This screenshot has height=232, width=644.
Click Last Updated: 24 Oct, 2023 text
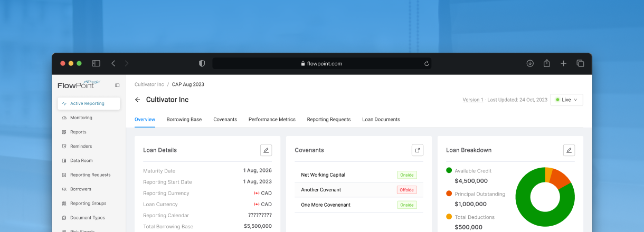[517, 100]
